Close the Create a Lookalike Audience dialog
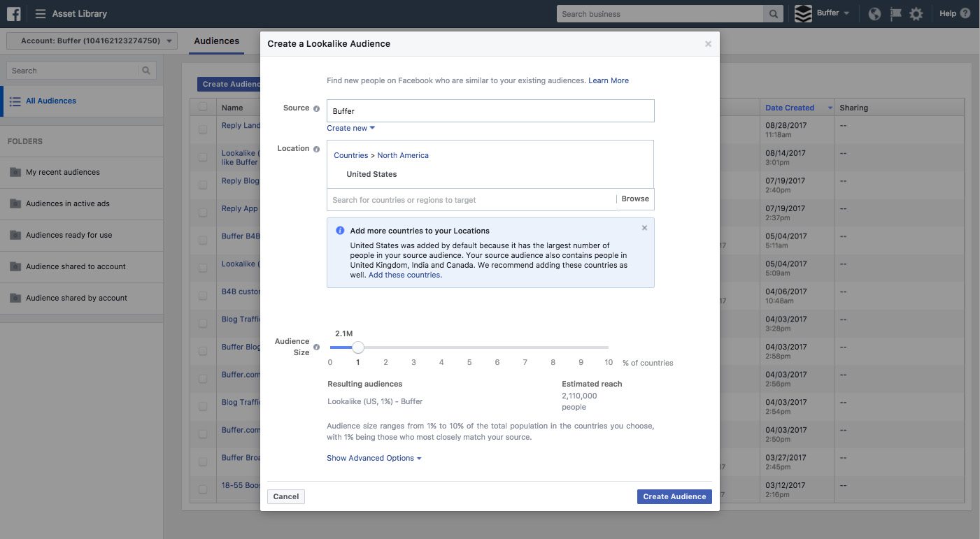 (708, 44)
